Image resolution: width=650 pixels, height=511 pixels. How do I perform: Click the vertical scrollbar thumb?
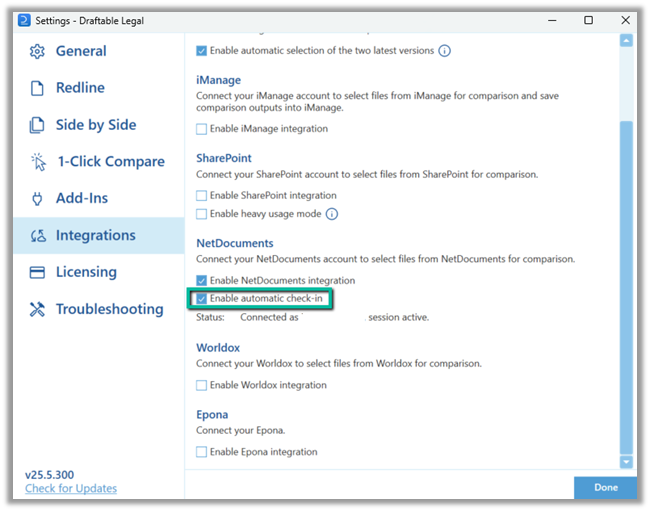pyautogui.click(x=626, y=288)
